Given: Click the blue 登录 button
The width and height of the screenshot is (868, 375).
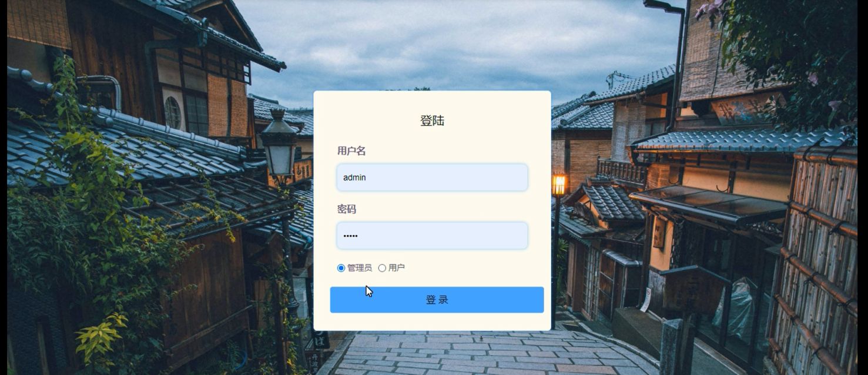Looking at the screenshot, I should [437, 300].
